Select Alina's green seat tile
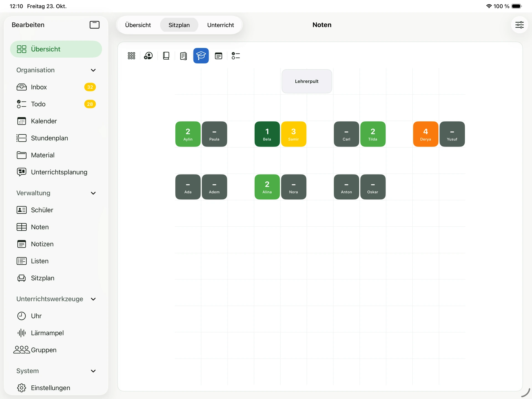Screen dimensions: 532x399 click(267, 187)
